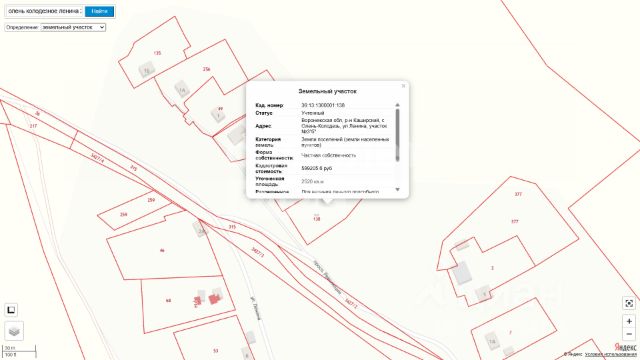Open the Условия использования link

611,354
